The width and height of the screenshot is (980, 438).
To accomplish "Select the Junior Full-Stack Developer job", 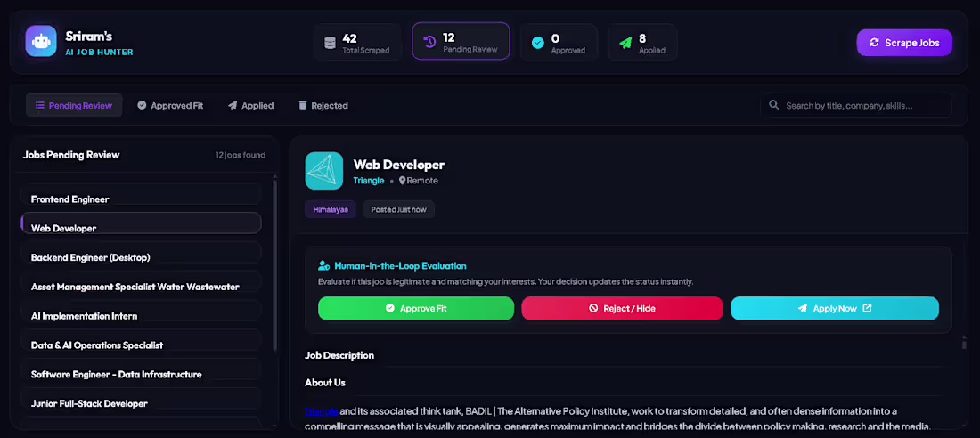I will [x=141, y=399].
